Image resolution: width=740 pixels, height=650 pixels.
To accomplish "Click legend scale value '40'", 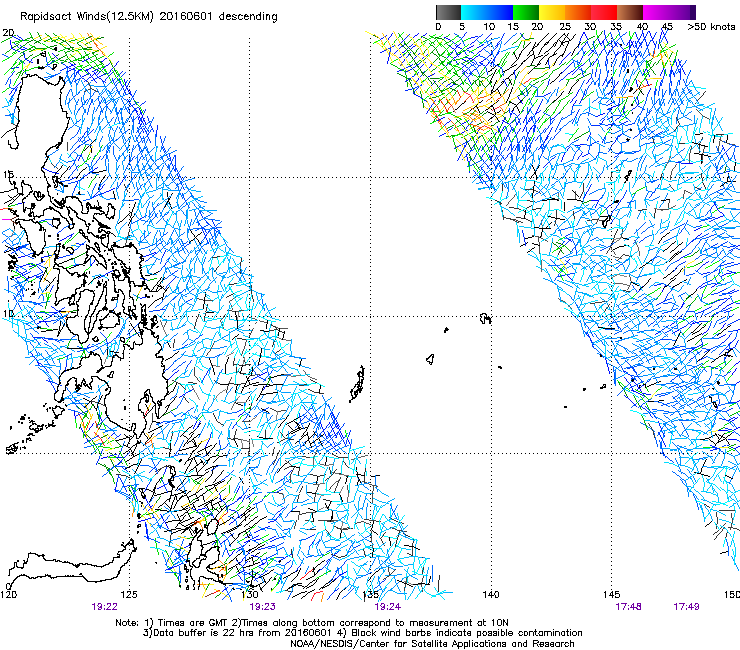I will coord(642,26).
